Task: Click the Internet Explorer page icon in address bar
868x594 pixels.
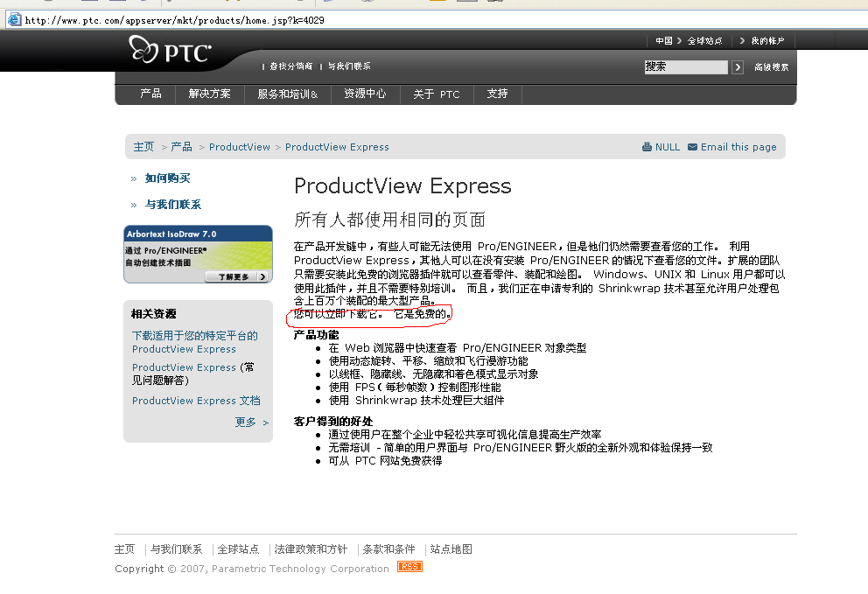Action: point(14,19)
